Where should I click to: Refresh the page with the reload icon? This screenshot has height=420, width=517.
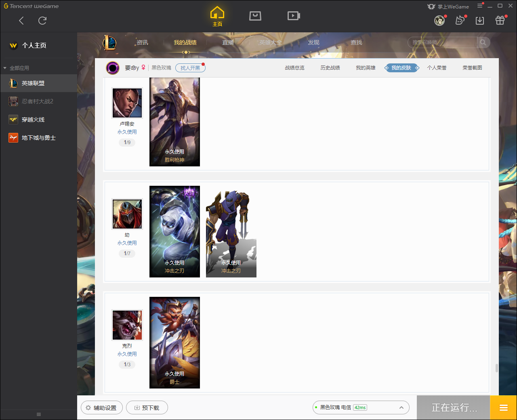coord(42,21)
